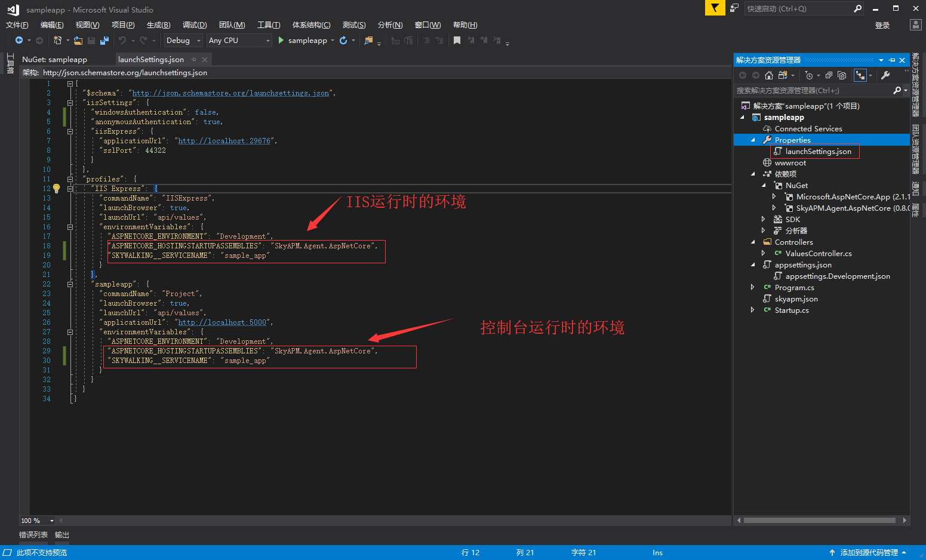This screenshot has width=926, height=560.
Task: Click the New Project toolbar icon
Action: pos(58,41)
